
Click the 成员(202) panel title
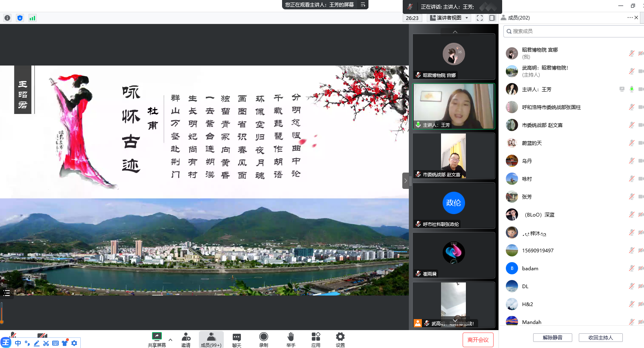click(518, 18)
